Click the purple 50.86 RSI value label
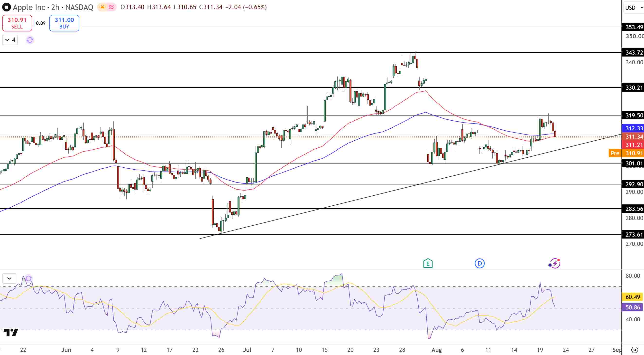The width and height of the screenshot is (644, 355). coord(633,307)
